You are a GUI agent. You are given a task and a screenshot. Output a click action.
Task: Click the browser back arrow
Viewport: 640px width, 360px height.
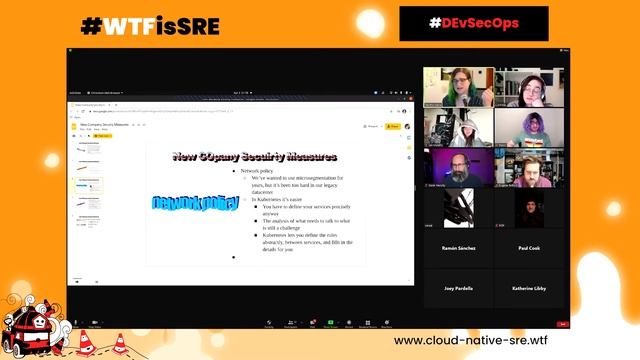click(72, 111)
